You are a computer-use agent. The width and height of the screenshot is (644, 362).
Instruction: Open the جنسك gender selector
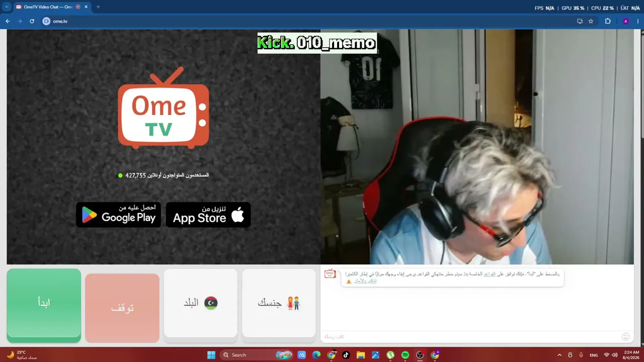[279, 303]
